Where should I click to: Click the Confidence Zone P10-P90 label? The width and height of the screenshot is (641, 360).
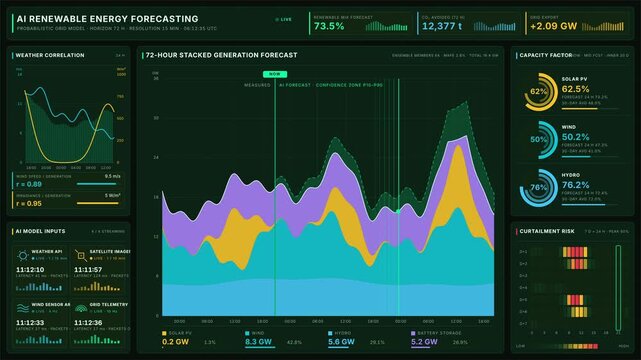(350, 85)
